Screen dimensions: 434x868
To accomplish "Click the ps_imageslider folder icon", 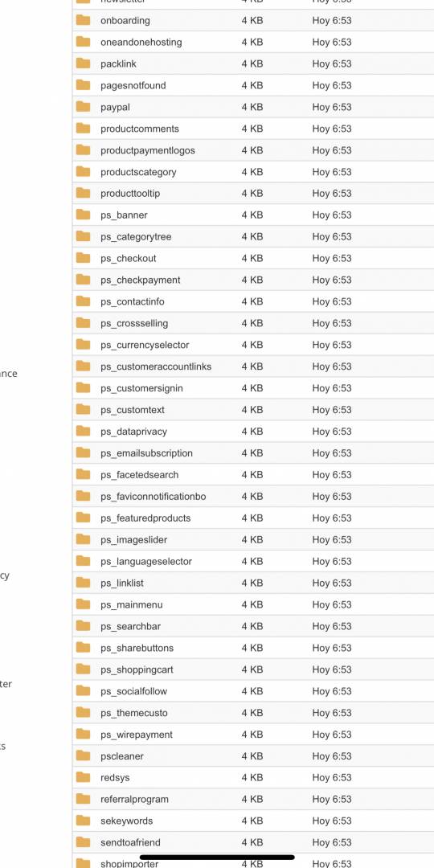I will point(83,539).
